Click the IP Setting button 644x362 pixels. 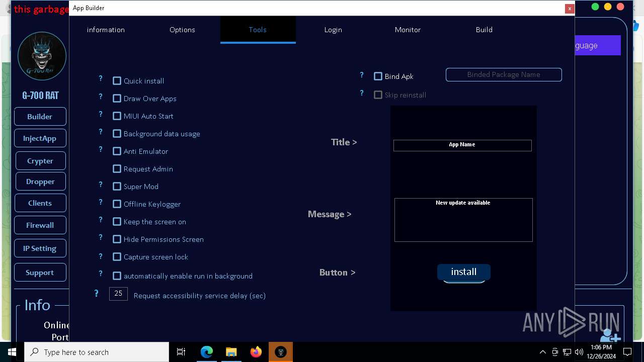coord(40,248)
